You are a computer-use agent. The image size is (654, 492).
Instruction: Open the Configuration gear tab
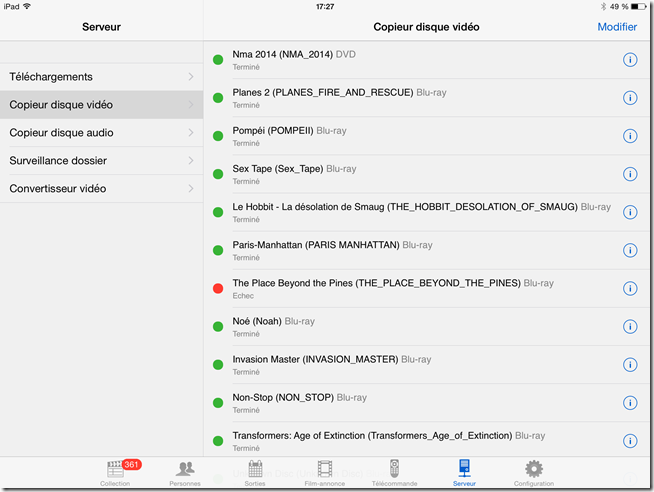534,473
